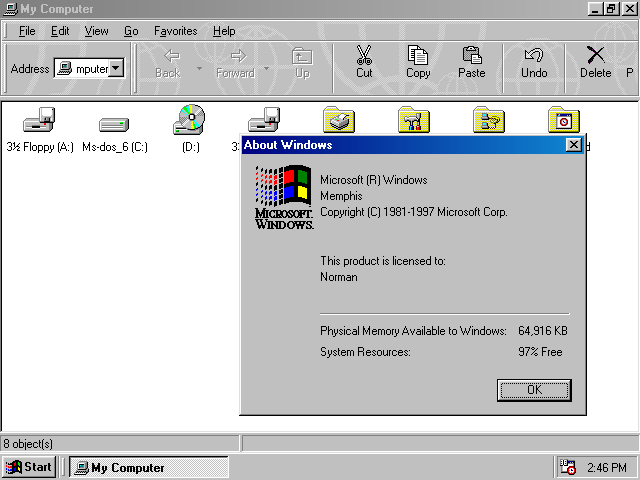Select the Printers folder icon

click(x=339, y=121)
